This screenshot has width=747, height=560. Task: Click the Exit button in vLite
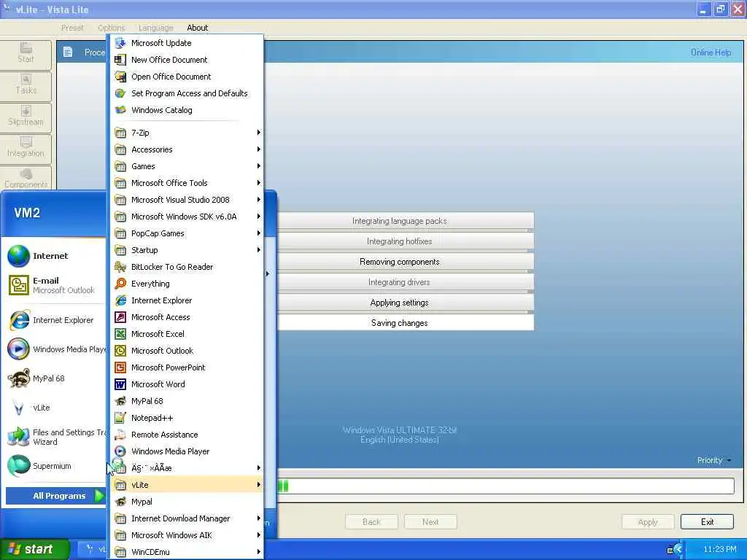click(x=707, y=522)
